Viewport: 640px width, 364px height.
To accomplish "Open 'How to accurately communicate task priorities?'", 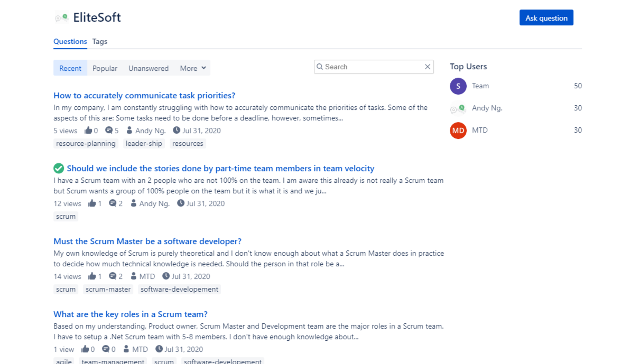I will pyautogui.click(x=144, y=96).
